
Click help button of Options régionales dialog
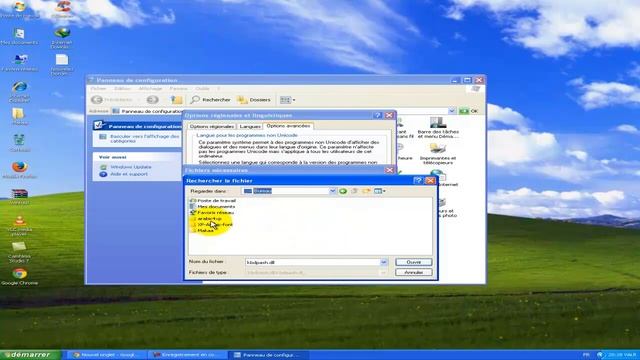coord(378,116)
